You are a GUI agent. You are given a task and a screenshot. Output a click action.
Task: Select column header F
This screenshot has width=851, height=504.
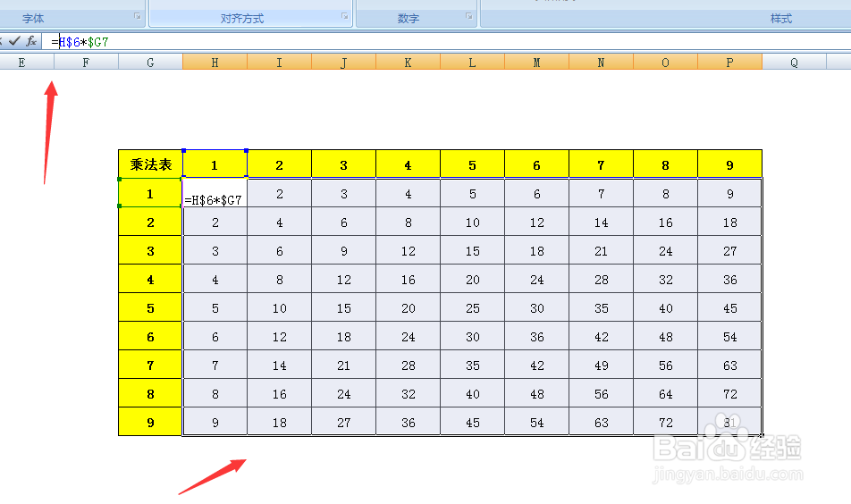(86, 63)
